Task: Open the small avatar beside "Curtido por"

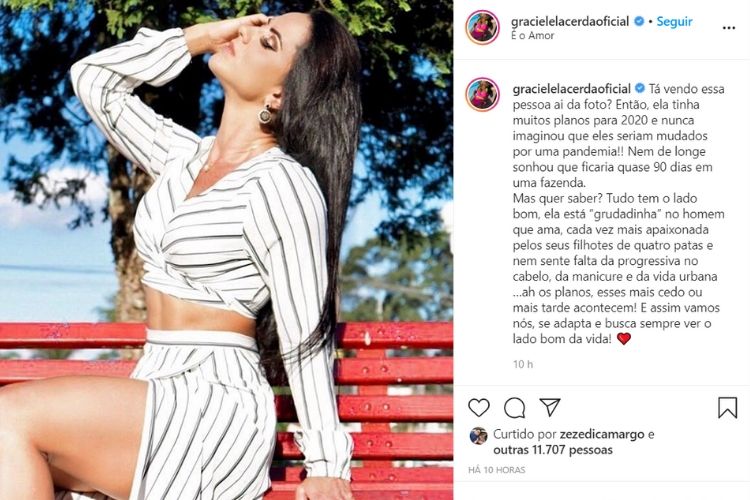Action: tap(478, 435)
